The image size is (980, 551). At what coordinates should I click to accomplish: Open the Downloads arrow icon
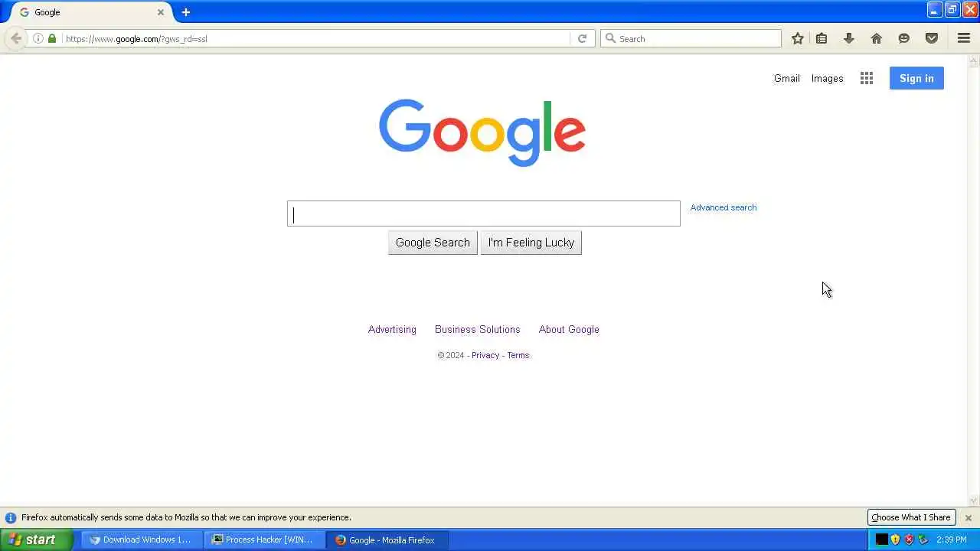[849, 38]
